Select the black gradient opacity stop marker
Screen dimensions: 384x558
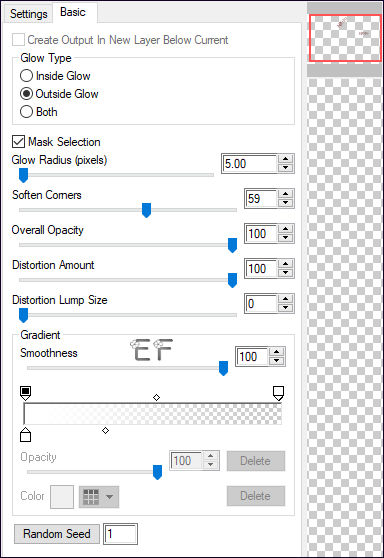(x=25, y=393)
